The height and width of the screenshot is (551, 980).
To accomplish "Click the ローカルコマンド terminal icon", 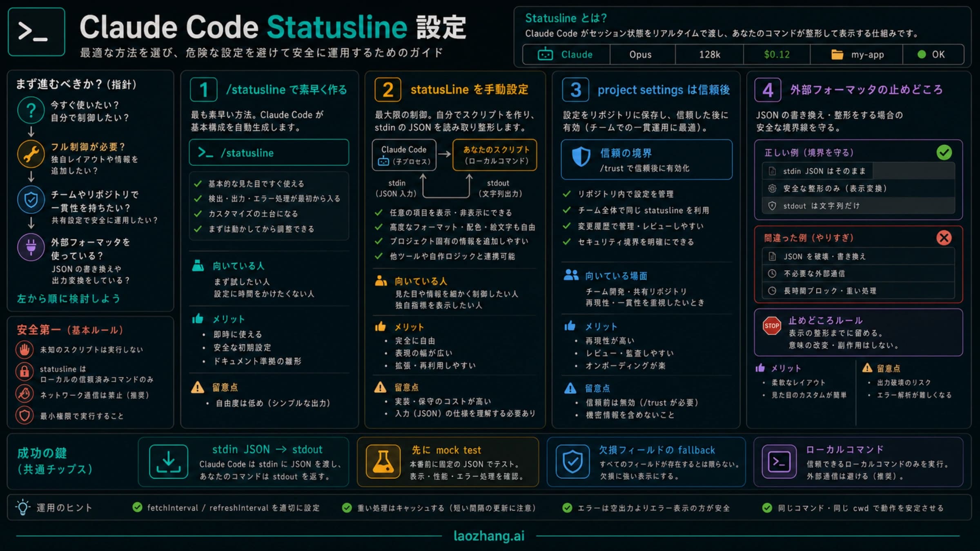I will point(779,462).
